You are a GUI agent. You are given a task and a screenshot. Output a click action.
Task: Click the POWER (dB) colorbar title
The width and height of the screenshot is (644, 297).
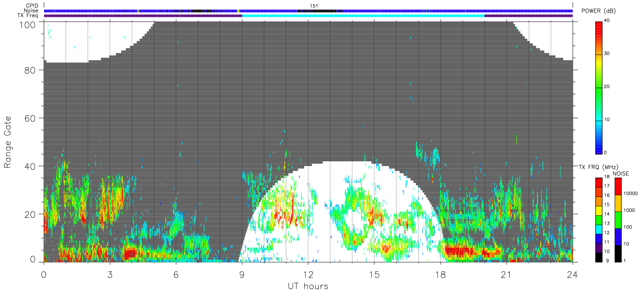click(600, 11)
